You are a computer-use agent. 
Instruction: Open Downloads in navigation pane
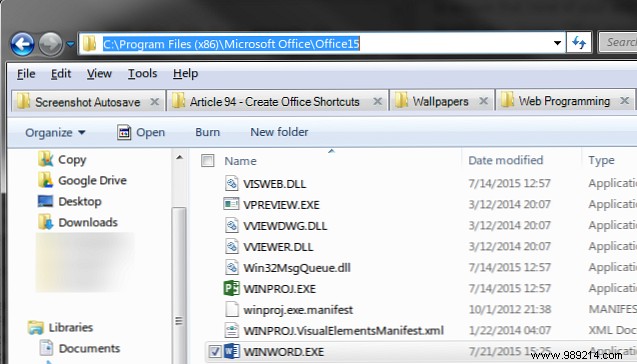click(78, 222)
